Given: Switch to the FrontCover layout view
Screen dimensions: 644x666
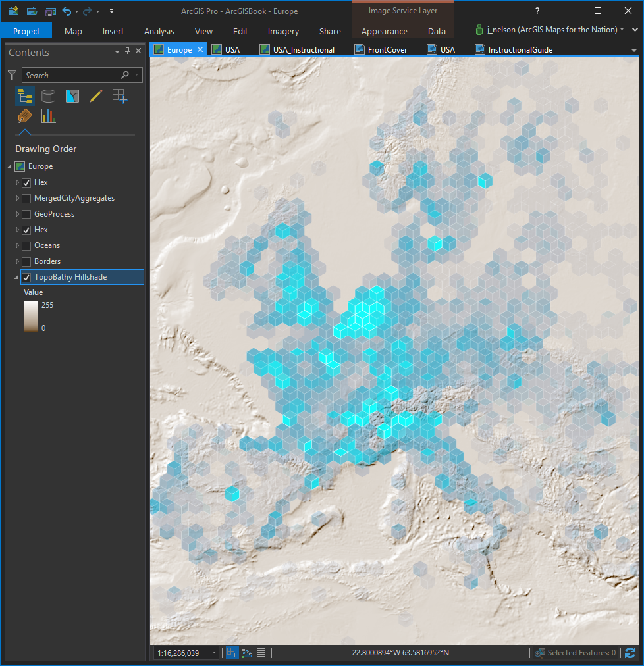Looking at the screenshot, I should tap(381, 50).
